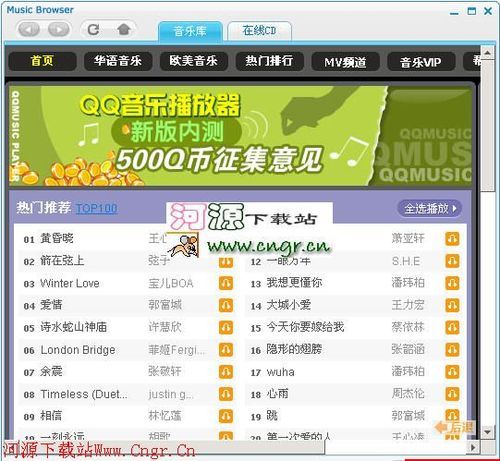Download song 16 隐形的翅膀
The image size is (500, 461).
click(452, 350)
